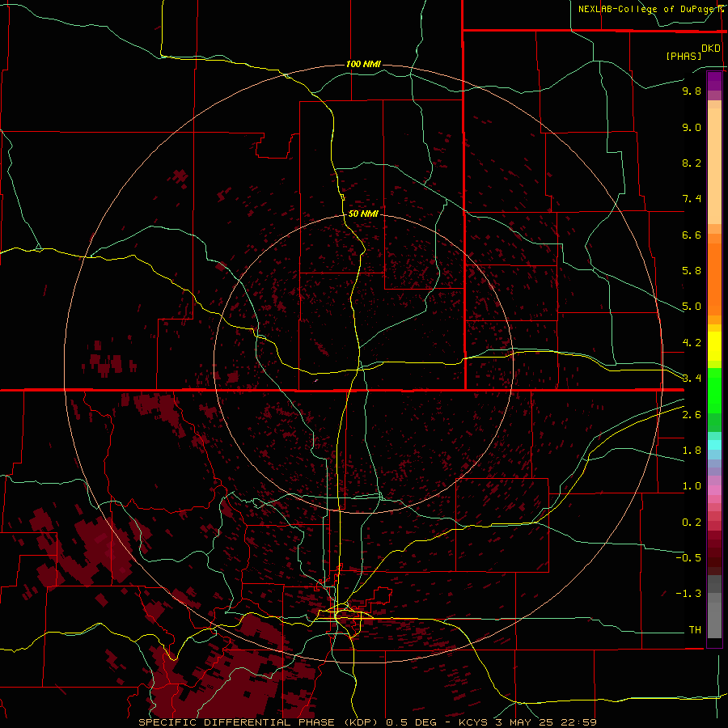Pick the gray color bar segment near TH
728x728 pixels.
pyautogui.click(x=714, y=620)
